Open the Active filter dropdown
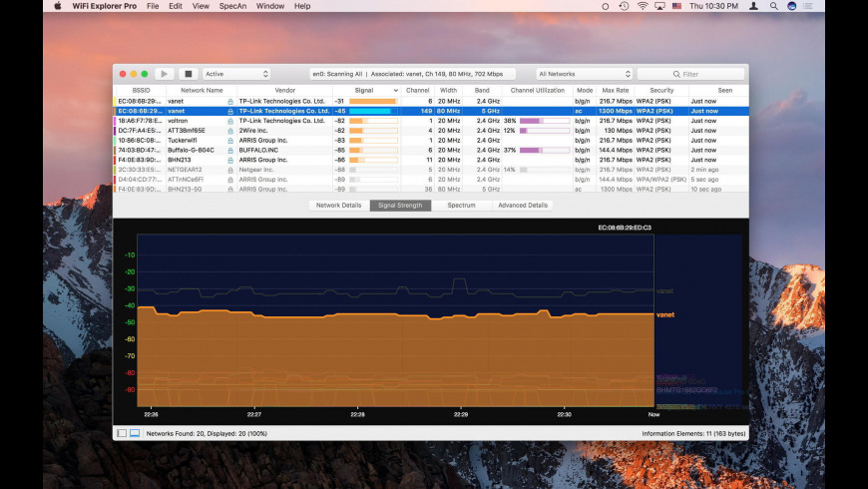 pos(236,74)
